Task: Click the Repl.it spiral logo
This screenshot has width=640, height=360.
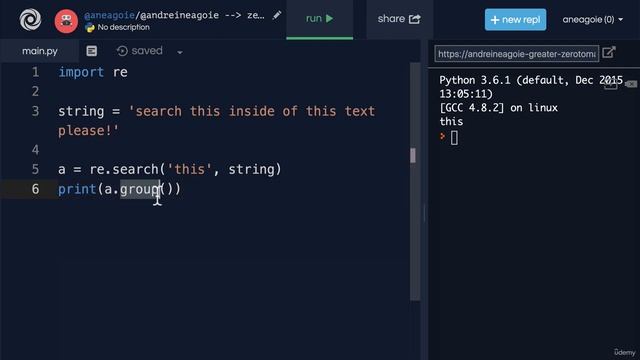Action: coord(31,19)
